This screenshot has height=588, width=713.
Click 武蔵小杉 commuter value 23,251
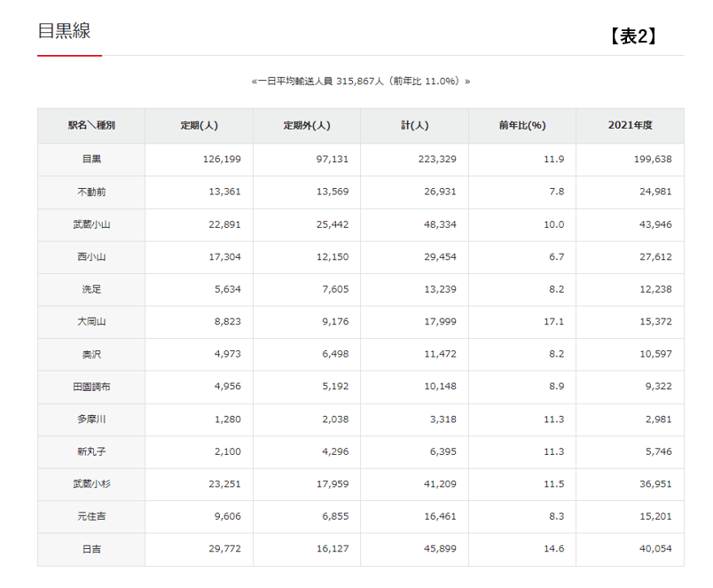pos(222,484)
